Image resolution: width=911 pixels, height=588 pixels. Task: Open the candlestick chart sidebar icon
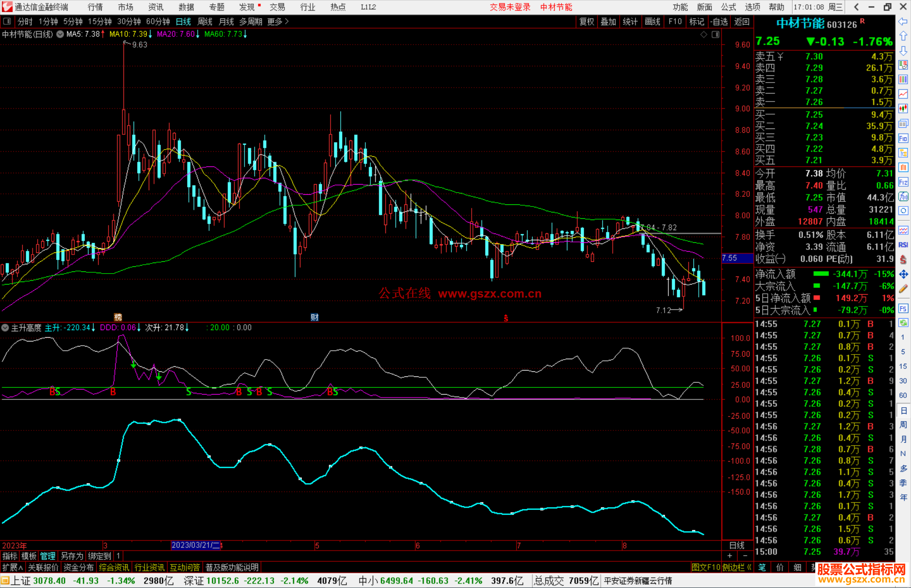(x=903, y=108)
